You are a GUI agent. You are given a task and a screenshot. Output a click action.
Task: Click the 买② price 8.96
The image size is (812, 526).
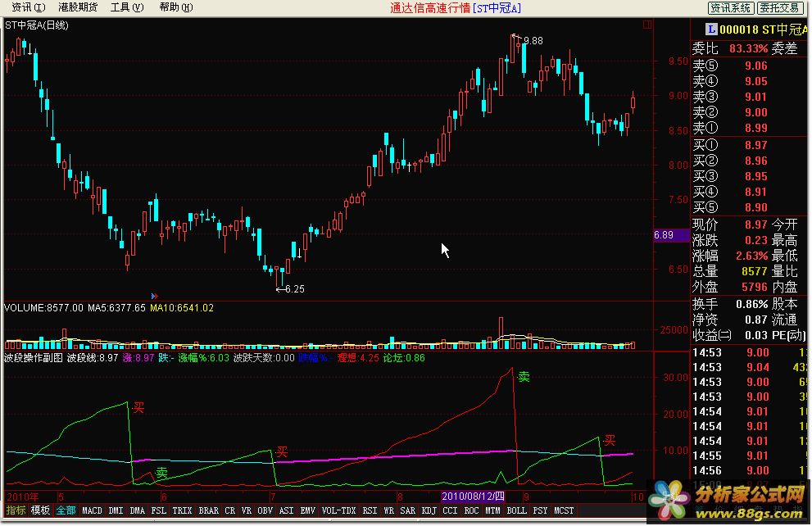coord(756,161)
